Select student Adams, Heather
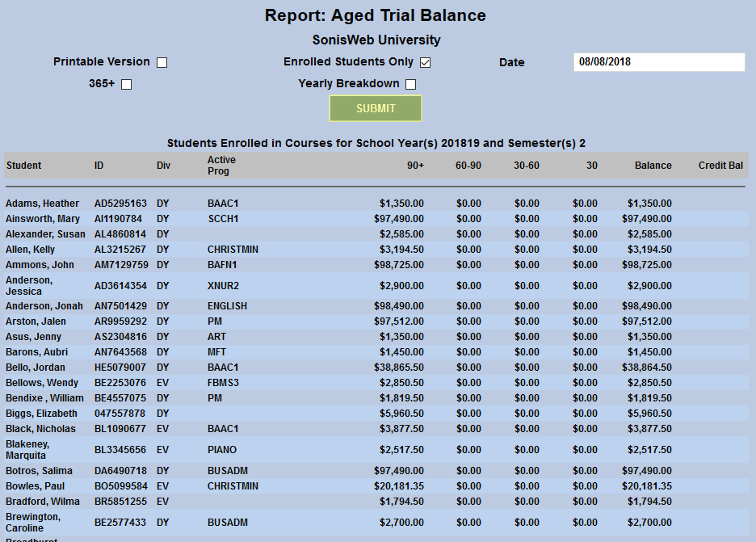756x542 pixels. click(x=41, y=203)
